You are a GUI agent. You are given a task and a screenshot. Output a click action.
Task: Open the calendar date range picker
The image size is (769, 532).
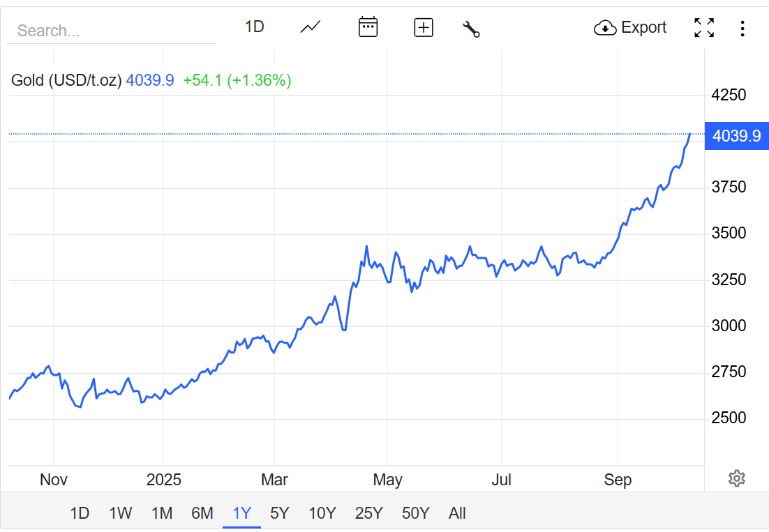pos(368,28)
